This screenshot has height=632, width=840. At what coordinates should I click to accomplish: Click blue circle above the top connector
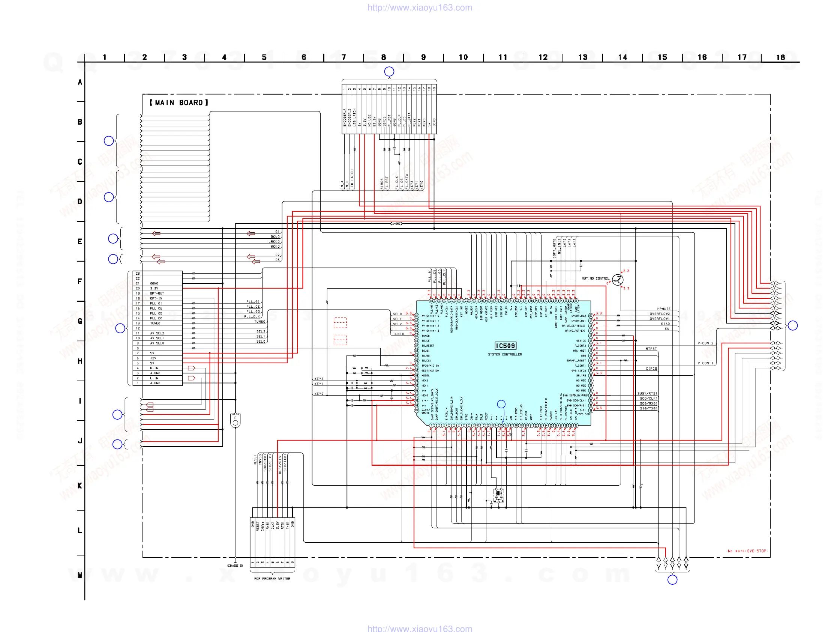(389, 71)
